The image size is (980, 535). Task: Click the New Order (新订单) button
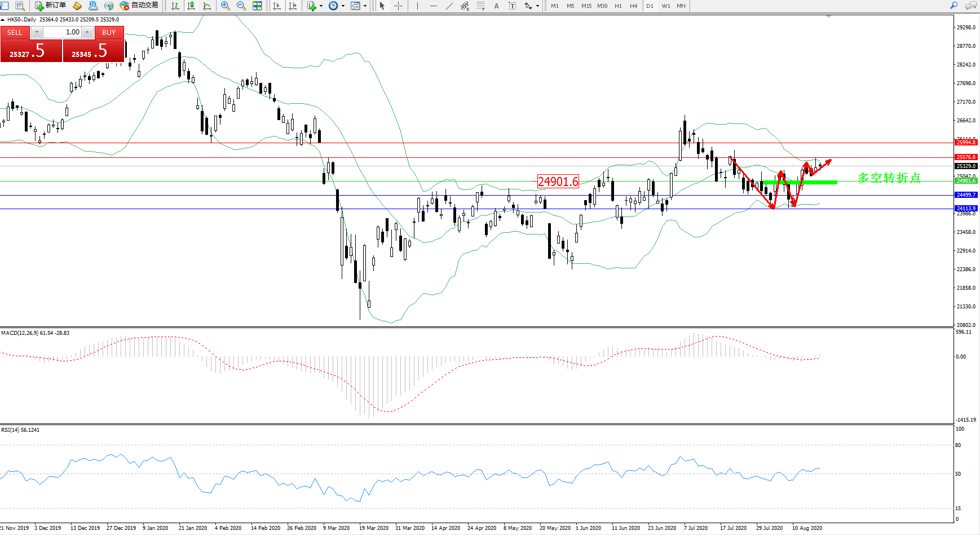tap(50, 6)
